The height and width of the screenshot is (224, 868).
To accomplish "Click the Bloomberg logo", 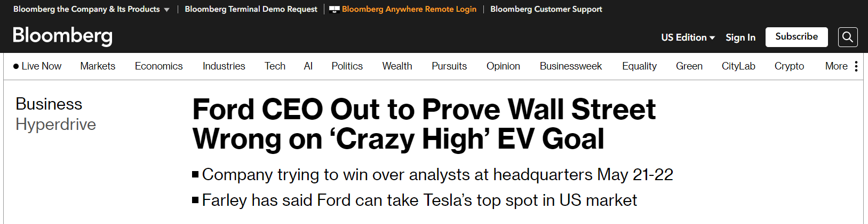I will [x=62, y=36].
